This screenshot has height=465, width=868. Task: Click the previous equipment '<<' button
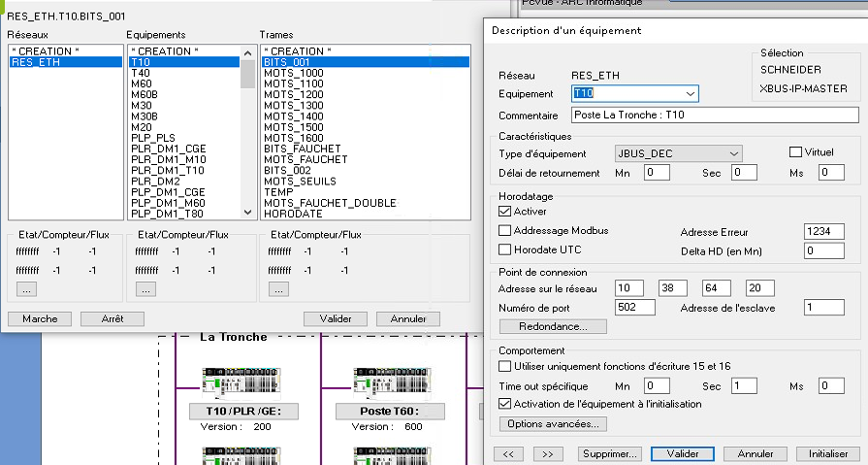510,453
